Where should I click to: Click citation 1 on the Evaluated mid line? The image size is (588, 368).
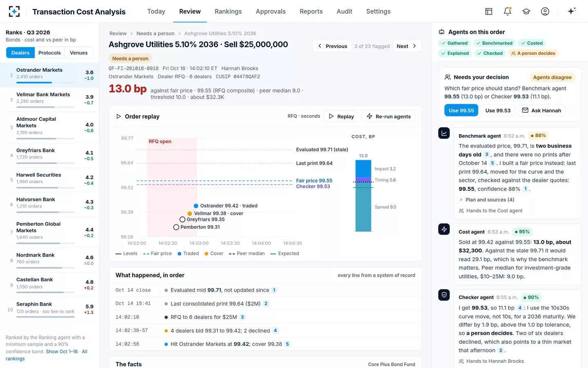(274, 290)
